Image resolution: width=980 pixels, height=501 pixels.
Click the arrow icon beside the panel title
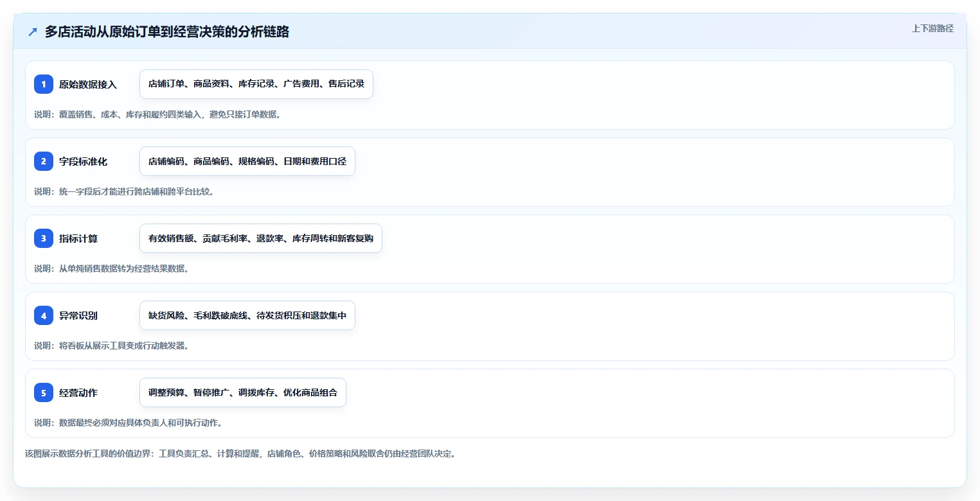[33, 31]
